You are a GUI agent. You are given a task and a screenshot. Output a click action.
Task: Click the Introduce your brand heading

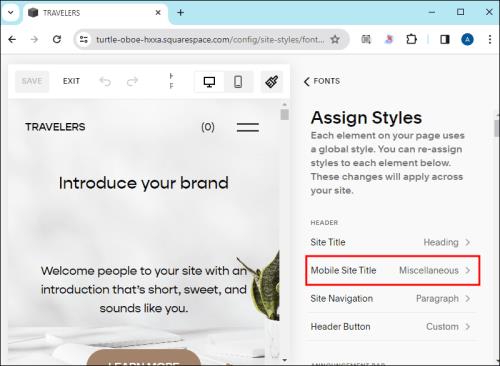coord(144,183)
